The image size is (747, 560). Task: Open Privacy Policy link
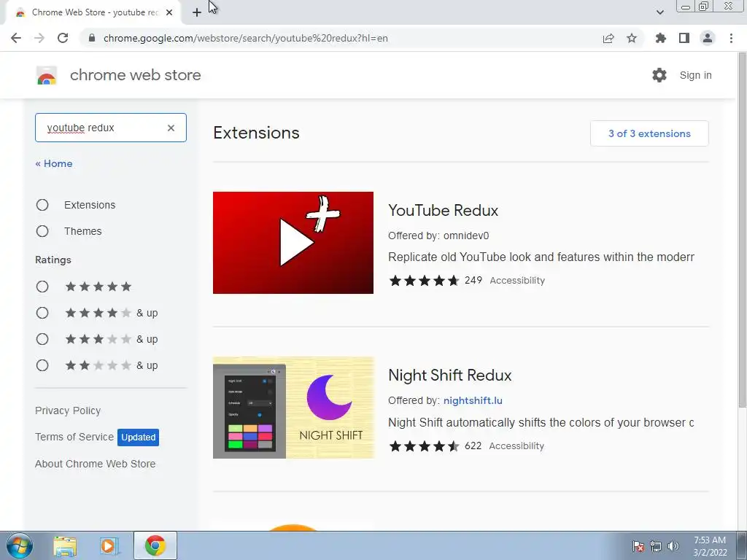[68, 411]
